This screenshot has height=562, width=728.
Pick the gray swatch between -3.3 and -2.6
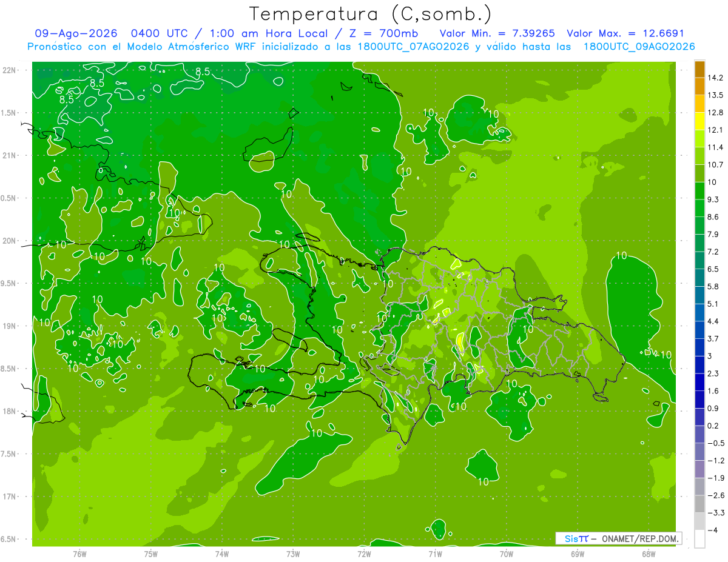pos(699,504)
